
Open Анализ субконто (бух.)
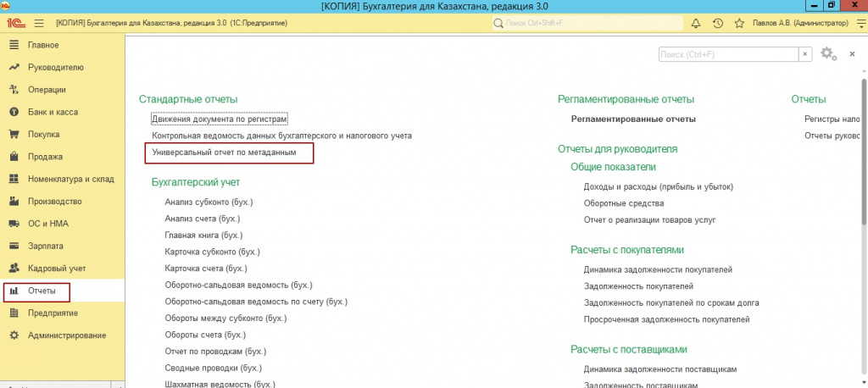click(209, 202)
